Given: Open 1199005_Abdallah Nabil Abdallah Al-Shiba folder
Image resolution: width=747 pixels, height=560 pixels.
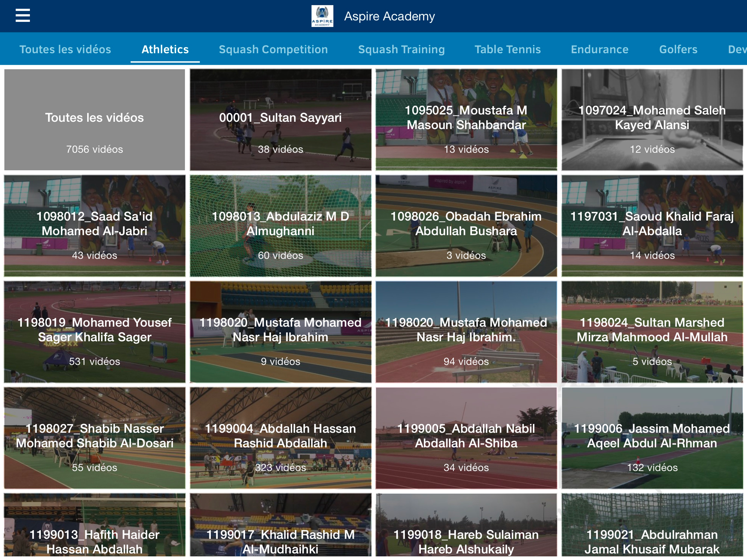Looking at the screenshot, I should point(466,438).
